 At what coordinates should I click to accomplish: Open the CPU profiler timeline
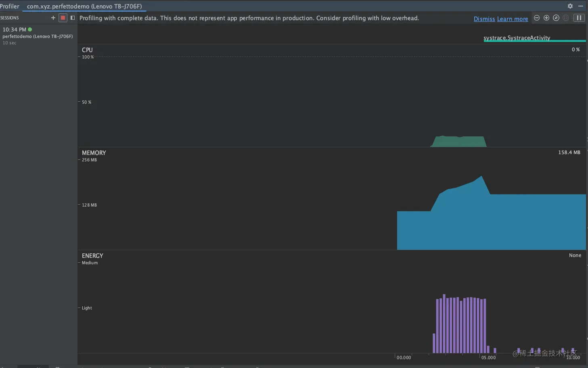[332, 96]
